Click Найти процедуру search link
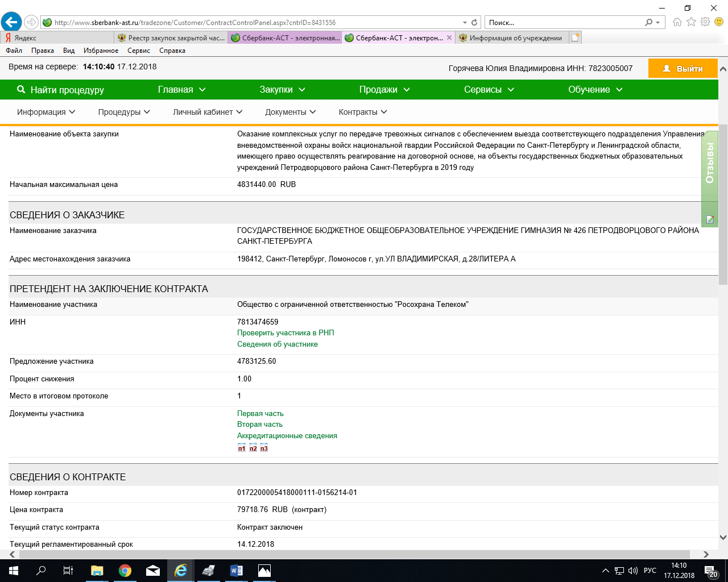 point(60,90)
